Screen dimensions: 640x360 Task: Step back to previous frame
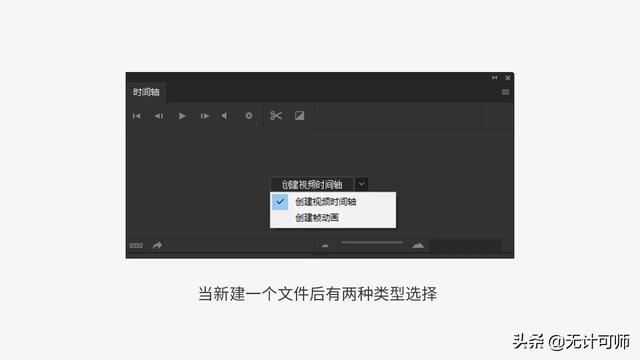point(158,116)
